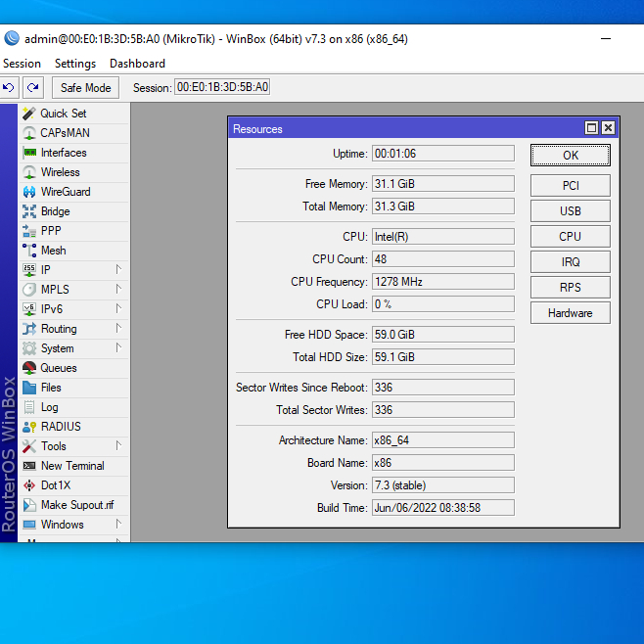The width and height of the screenshot is (644, 644).
Task: Open Files folder icon
Action: pyautogui.click(x=29, y=388)
